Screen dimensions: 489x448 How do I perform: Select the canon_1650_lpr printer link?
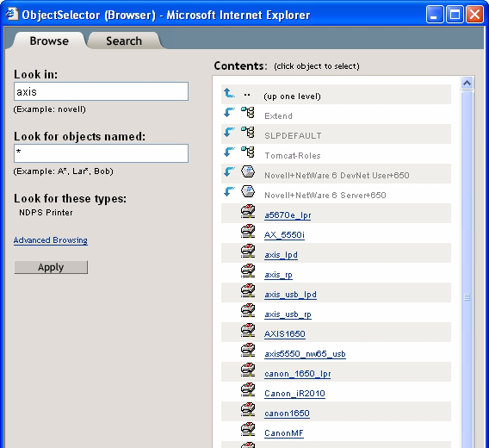298,373
